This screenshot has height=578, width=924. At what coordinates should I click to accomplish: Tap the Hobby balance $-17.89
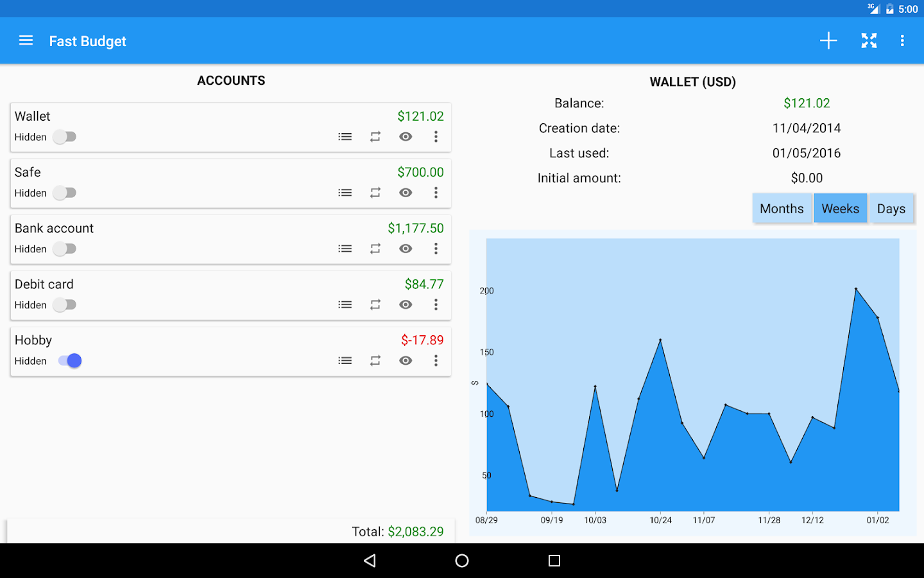422,340
